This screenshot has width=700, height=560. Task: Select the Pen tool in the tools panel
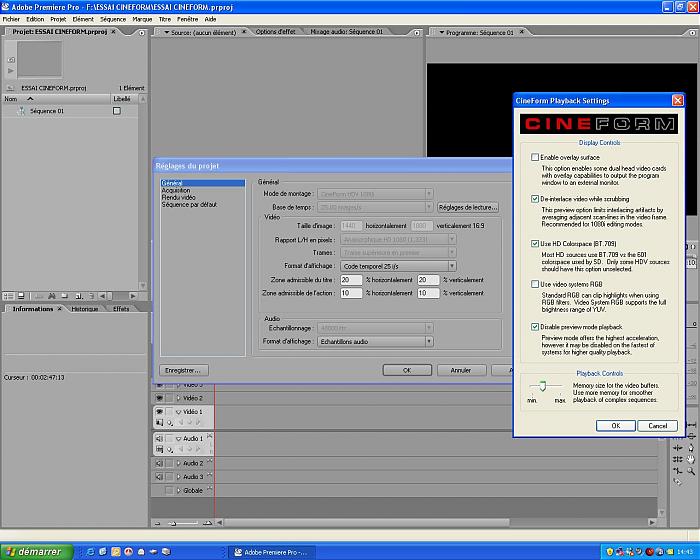(x=691, y=448)
